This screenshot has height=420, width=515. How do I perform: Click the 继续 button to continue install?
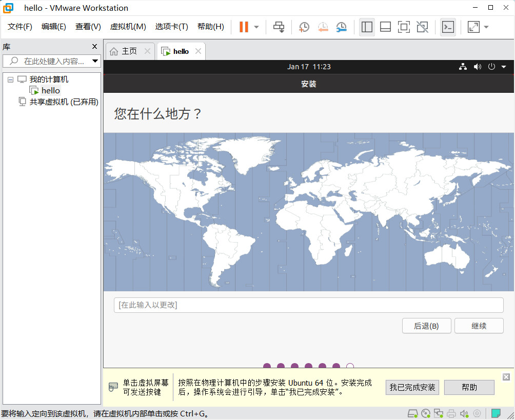(x=479, y=326)
